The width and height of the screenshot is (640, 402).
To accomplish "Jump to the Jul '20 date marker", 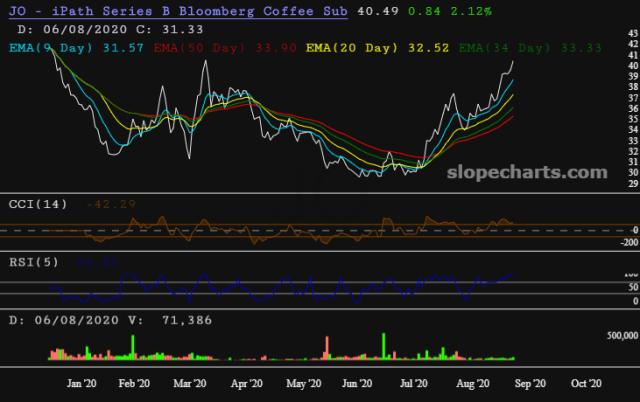I will click(x=414, y=383).
